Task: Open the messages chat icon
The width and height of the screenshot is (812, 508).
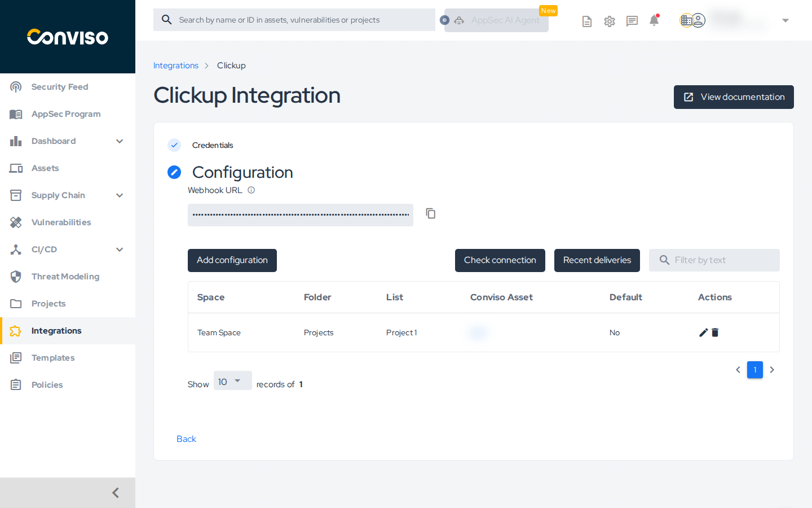Action: tap(632, 21)
